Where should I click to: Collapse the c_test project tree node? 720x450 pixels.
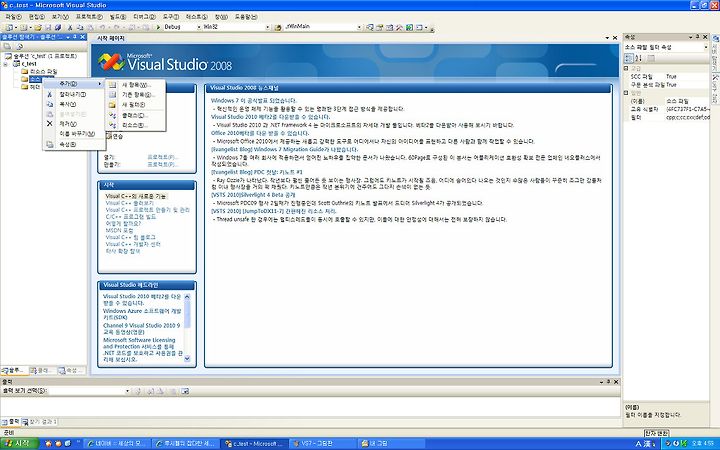(x=6, y=64)
